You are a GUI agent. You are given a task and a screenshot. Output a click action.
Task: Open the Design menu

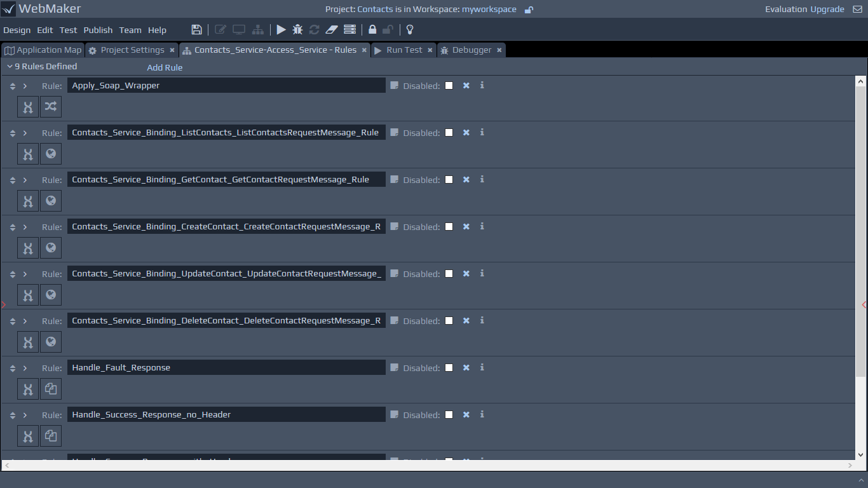(x=17, y=30)
